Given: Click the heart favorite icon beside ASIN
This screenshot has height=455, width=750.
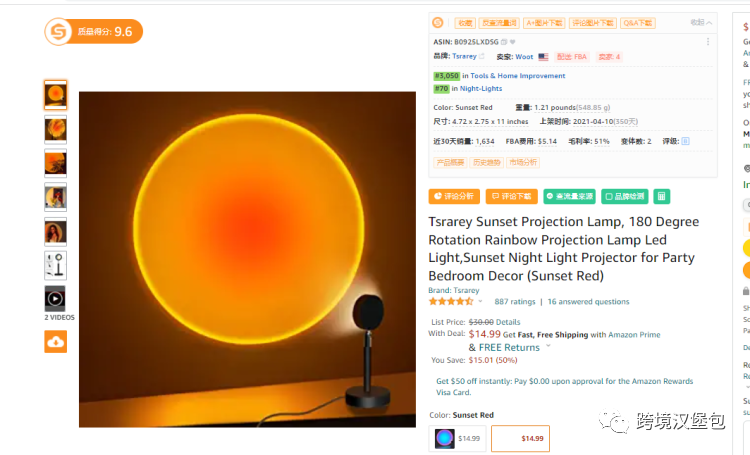Looking at the screenshot, I should tap(513, 42).
